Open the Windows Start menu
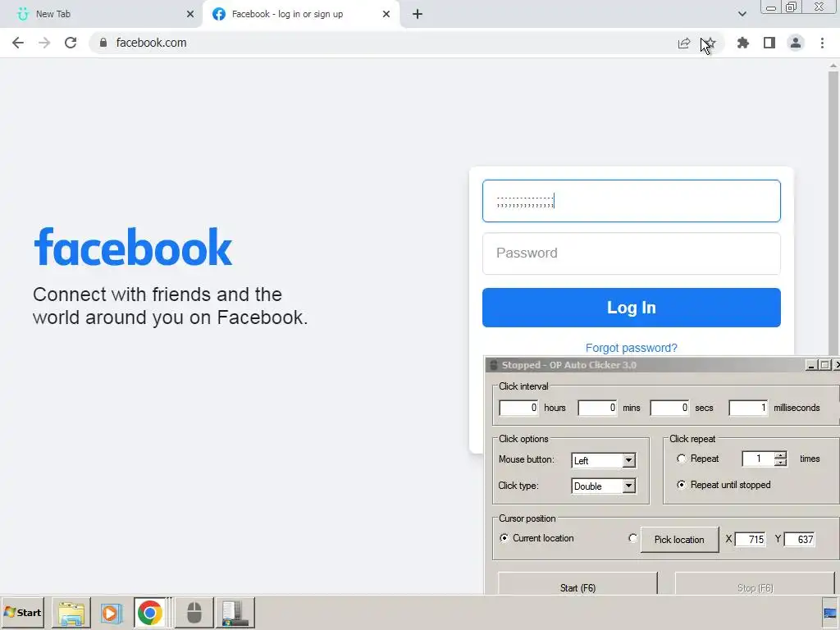Image resolution: width=840 pixels, height=630 pixels. pyautogui.click(x=22, y=612)
